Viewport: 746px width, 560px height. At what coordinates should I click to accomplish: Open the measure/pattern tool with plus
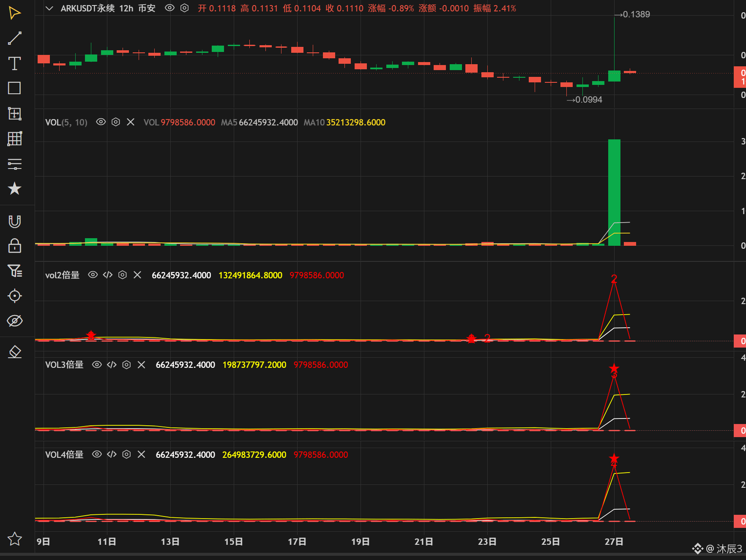(x=14, y=113)
